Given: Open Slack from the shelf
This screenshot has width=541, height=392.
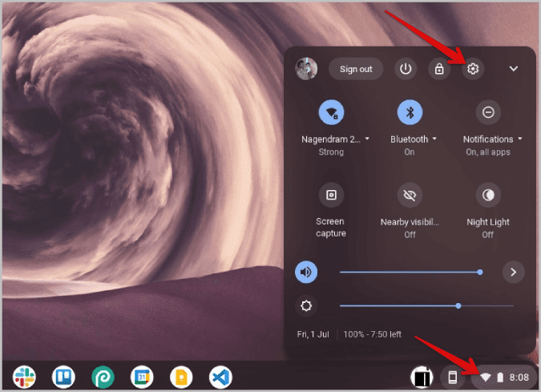Looking at the screenshot, I should point(24,377).
